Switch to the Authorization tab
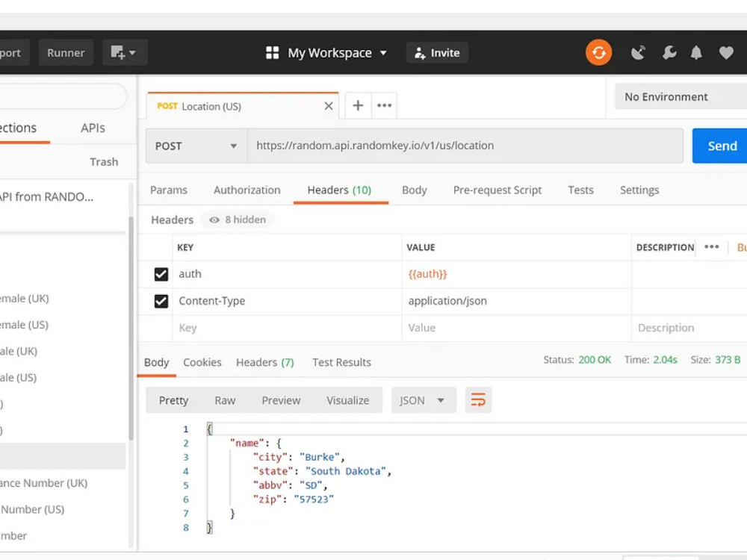The image size is (747, 560). (x=247, y=190)
